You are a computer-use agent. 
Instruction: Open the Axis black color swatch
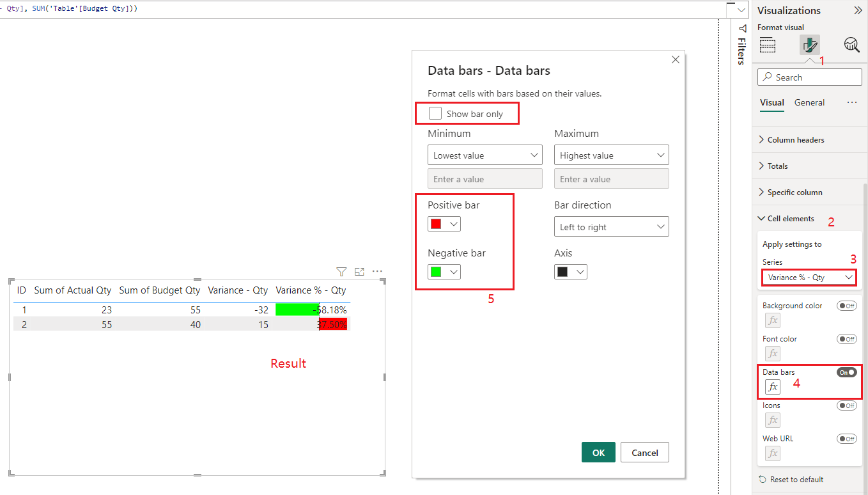tap(571, 272)
